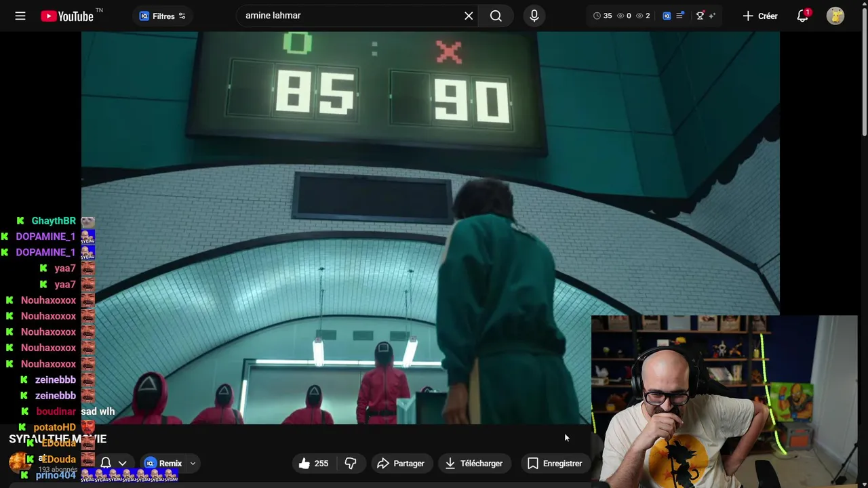Open the trophy achievements icon
The height and width of the screenshot is (488, 868).
[701, 16]
